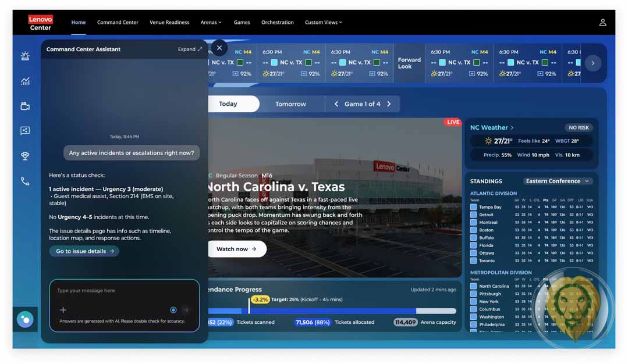Open Orchestration in the top navigation

(x=278, y=23)
